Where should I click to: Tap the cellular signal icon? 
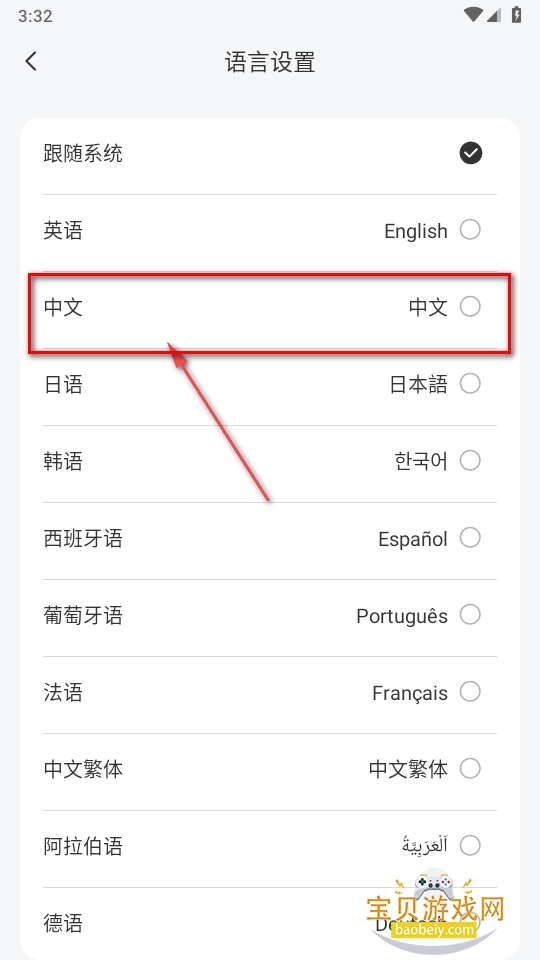[x=494, y=15]
